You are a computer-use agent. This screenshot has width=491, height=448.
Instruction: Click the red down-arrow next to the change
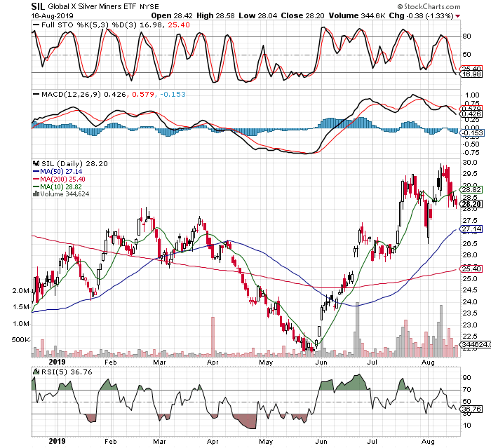[x=458, y=16]
